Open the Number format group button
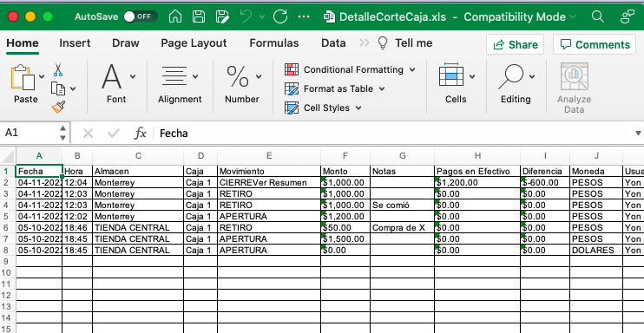 point(242,83)
